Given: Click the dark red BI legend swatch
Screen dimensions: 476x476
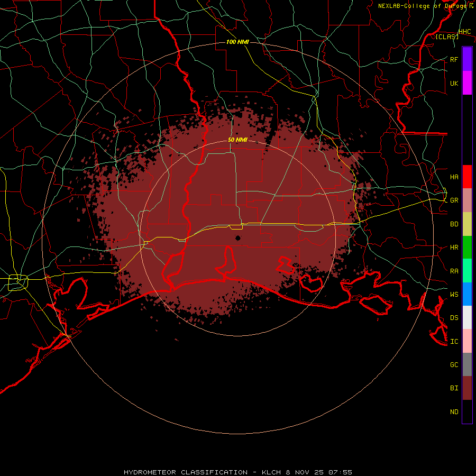Looking at the screenshot, I should click(467, 388).
